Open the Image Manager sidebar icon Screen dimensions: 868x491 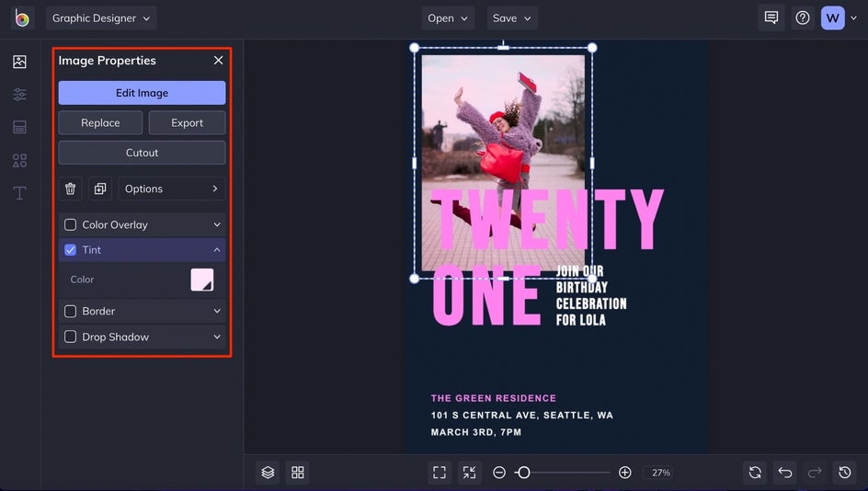(x=19, y=62)
